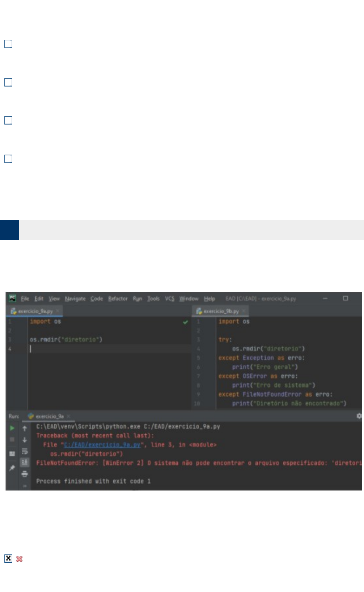Click the print icon in Run console

click(25, 474)
